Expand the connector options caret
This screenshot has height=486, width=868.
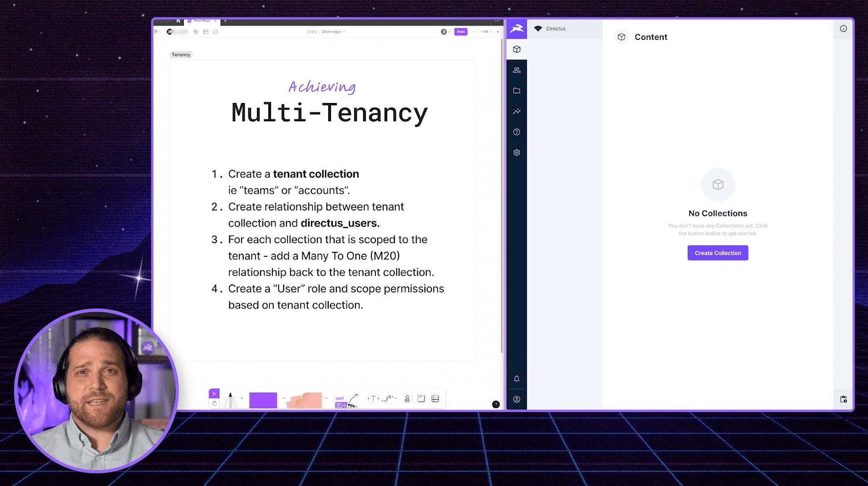point(395,398)
